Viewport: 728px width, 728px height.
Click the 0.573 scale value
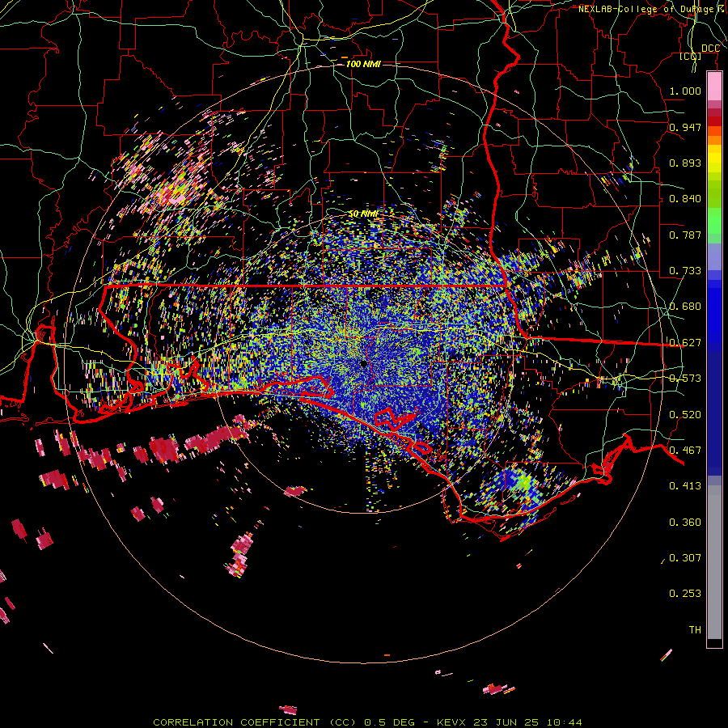tap(685, 379)
